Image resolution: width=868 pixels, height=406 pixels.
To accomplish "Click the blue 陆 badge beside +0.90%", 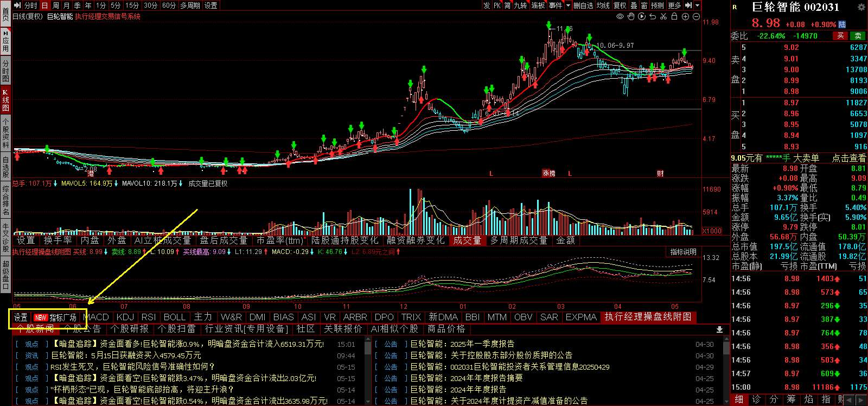I will (x=842, y=24).
